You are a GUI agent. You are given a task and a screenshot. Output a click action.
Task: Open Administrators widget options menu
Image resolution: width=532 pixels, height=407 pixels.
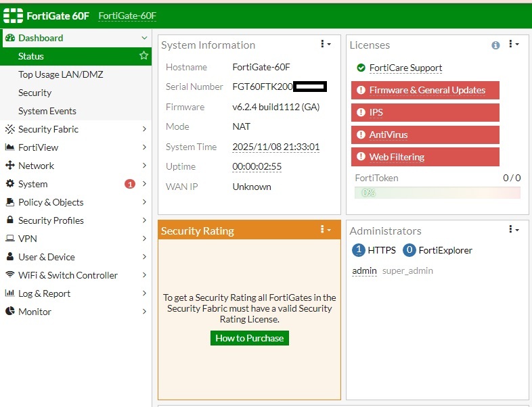514,231
